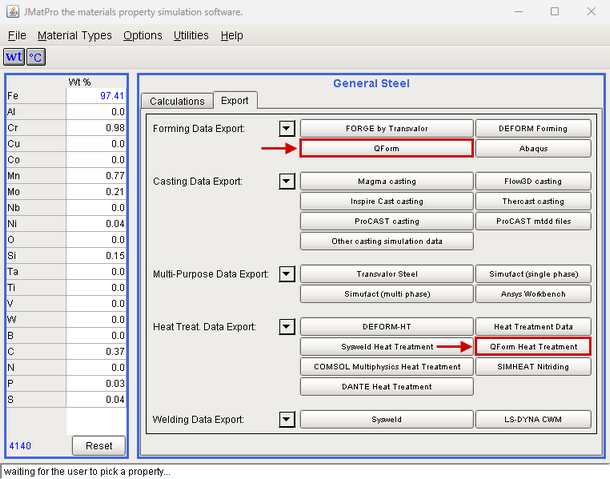Select the Cr weight percent field
This screenshot has width=610, height=479.
pyautogui.click(x=96, y=128)
